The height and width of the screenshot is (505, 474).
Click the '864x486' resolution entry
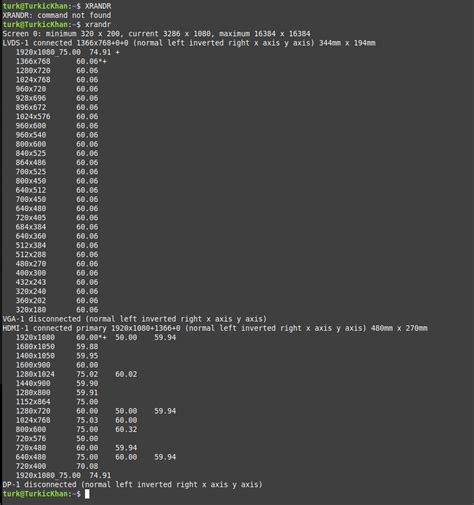point(31,163)
